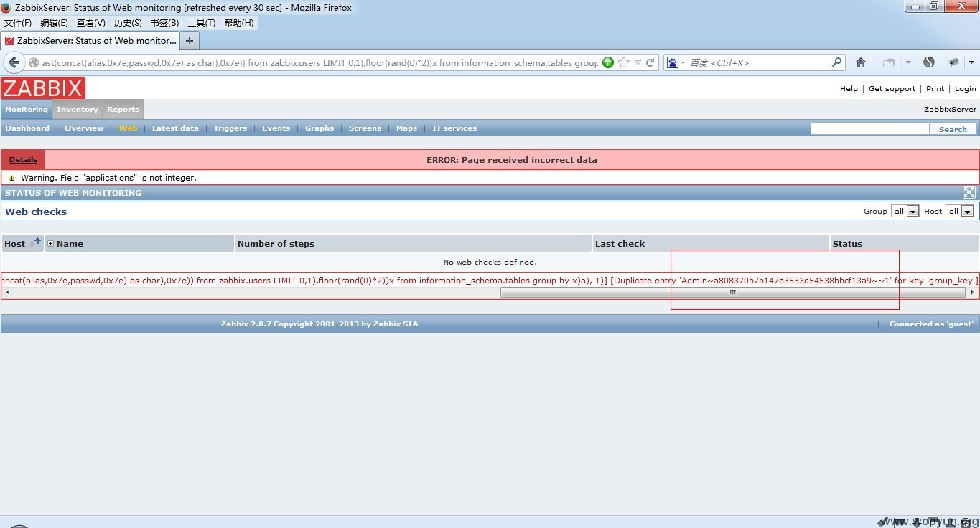Click the Get support link
The image size is (980, 528).
tap(892, 89)
